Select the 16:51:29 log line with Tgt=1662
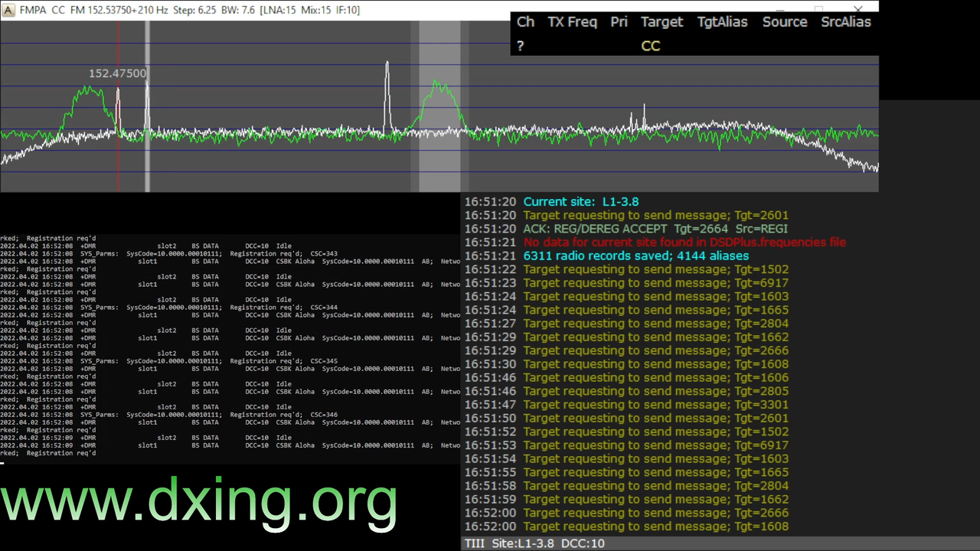Screen dimensions: 980x551 click(626, 337)
